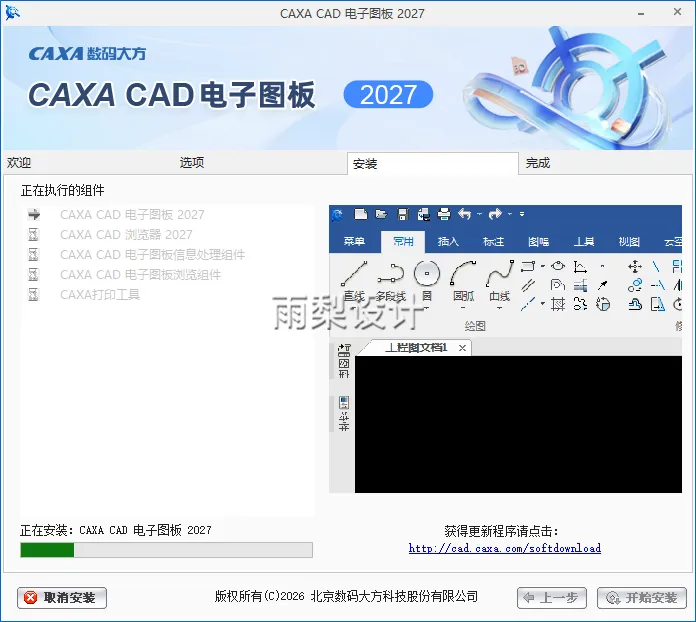
Task: Click hourglass icon beside CAXA打印工具
Action: pos(33,294)
